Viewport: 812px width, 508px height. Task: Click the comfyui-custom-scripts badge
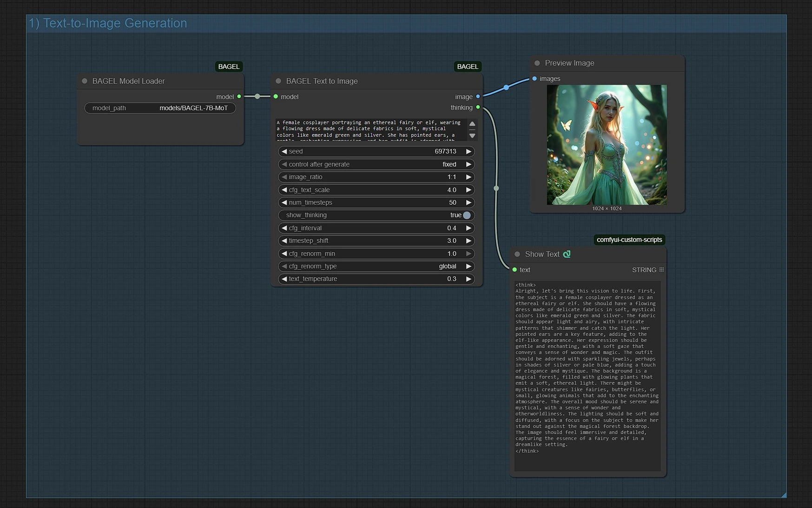pos(629,240)
